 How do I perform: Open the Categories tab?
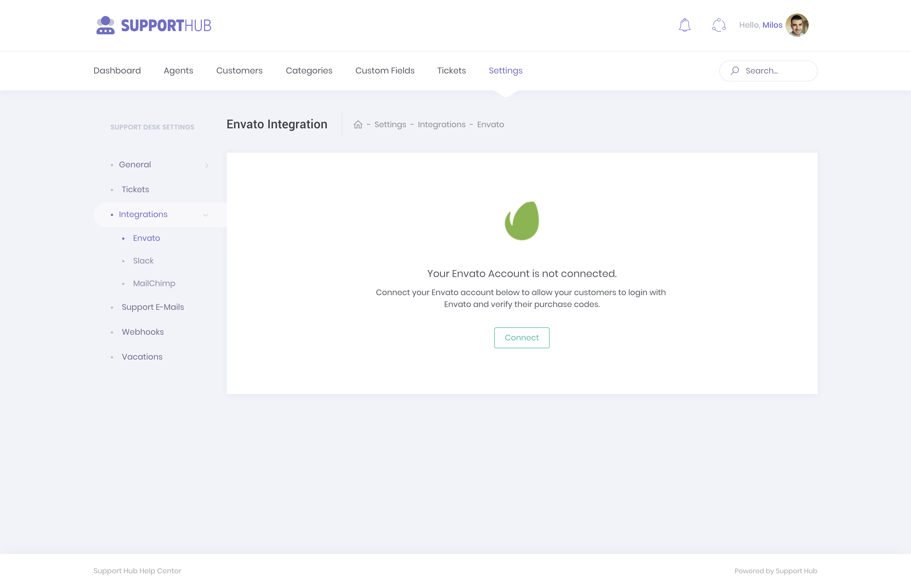tap(309, 71)
